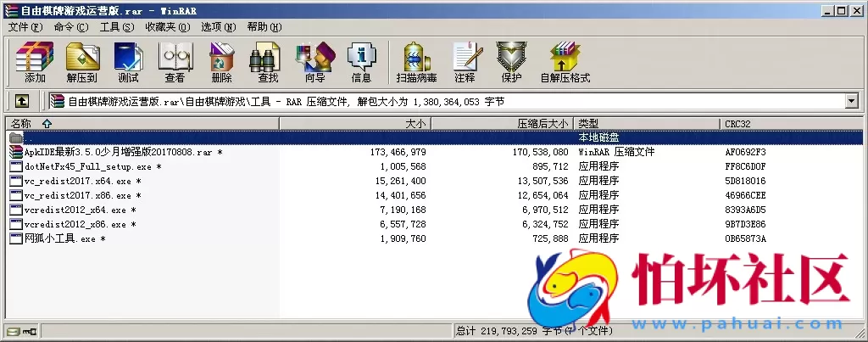The height and width of the screenshot is (342, 868).
Task: Sort by CRC32 column header
Action: (792, 124)
